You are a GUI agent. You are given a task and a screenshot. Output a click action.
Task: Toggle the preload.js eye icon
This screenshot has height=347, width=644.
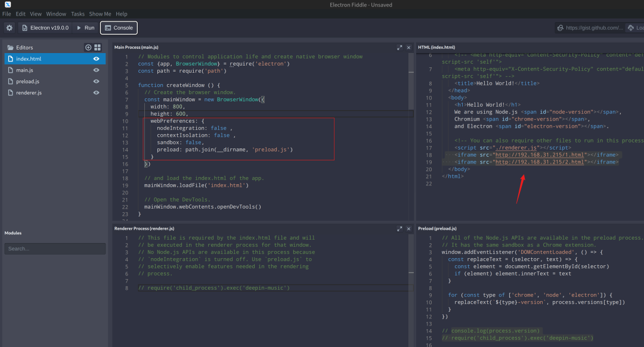[x=96, y=82]
